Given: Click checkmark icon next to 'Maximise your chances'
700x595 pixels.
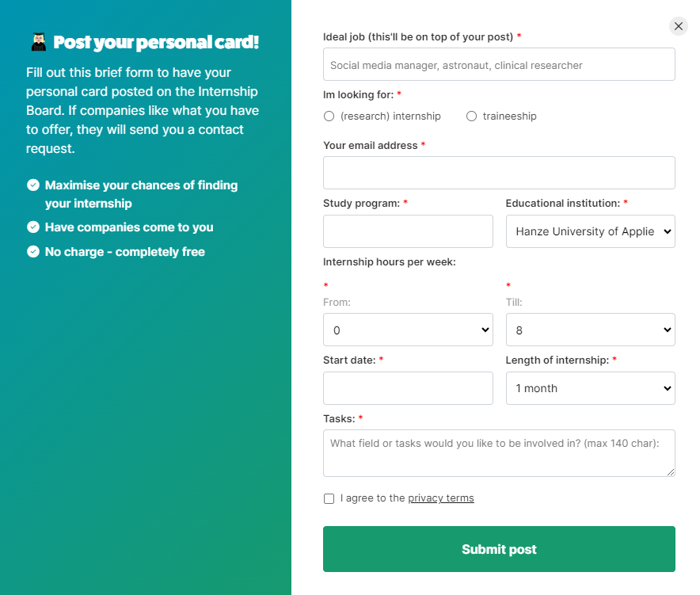Looking at the screenshot, I should coord(33,185).
